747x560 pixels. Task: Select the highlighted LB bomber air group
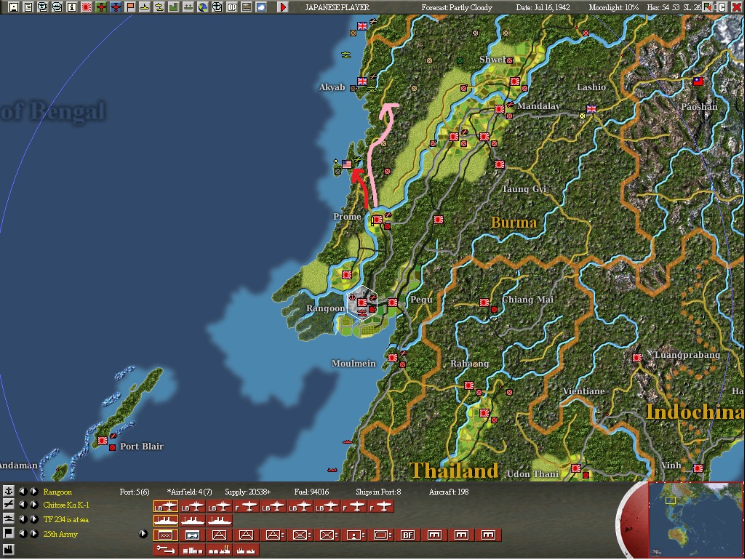165,507
